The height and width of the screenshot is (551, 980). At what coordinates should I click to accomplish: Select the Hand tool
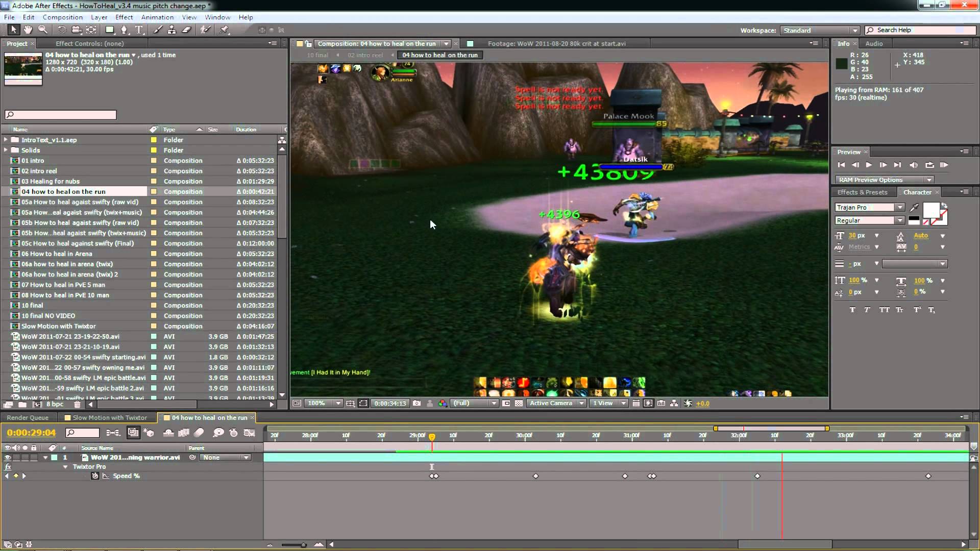coord(28,30)
